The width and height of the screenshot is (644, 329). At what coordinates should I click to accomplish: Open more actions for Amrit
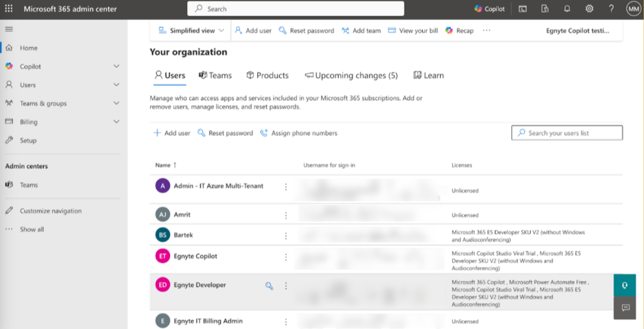point(286,215)
